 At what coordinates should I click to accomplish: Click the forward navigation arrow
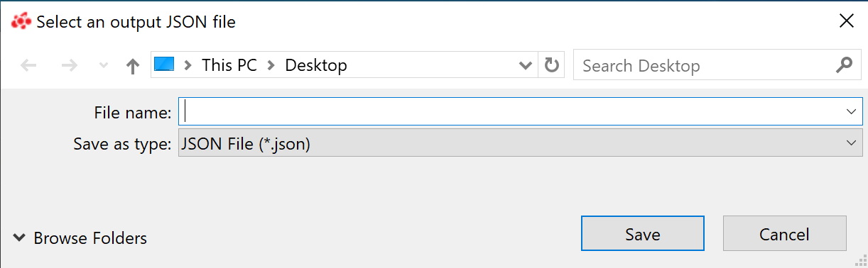(x=70, y=66)
